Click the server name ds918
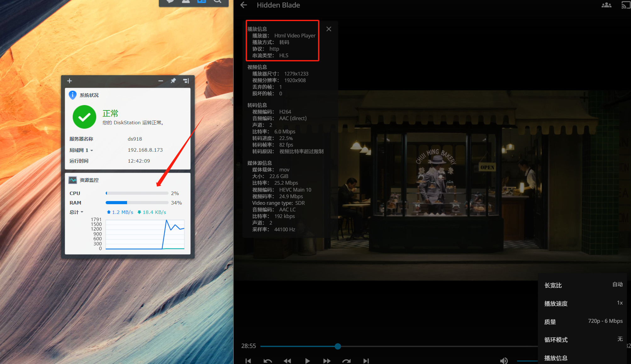Screen dimensions: 631x364 (x=135, y=139)
